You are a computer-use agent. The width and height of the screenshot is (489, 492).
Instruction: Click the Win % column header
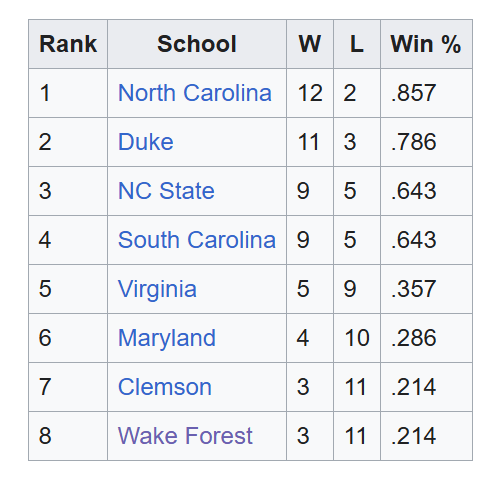[426, 44]
